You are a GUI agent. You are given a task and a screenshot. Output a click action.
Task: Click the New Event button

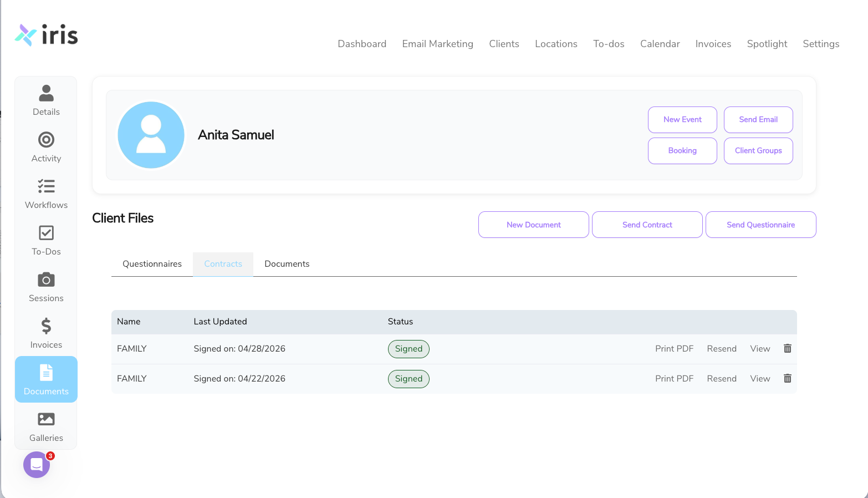tap(682, 119)
